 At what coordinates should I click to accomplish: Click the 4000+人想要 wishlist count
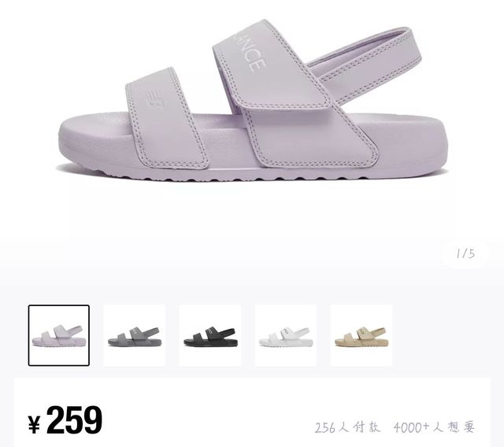click(x=434, y=427)
